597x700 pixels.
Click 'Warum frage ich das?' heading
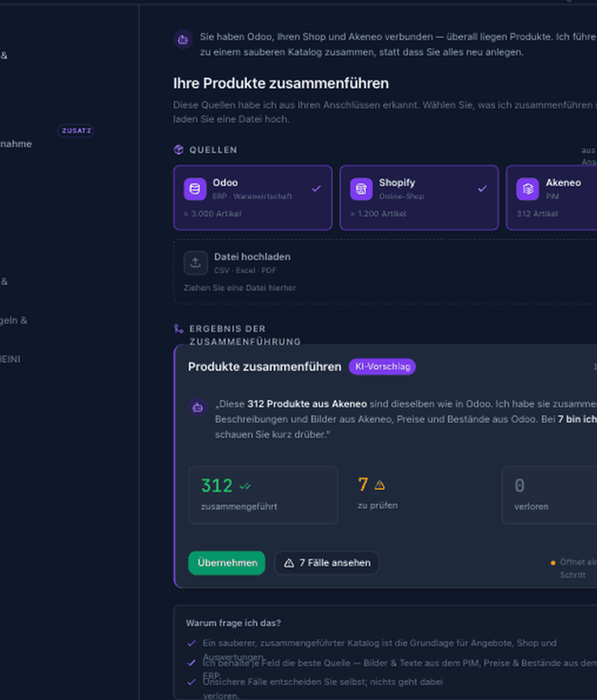click(x=234, y=623)
